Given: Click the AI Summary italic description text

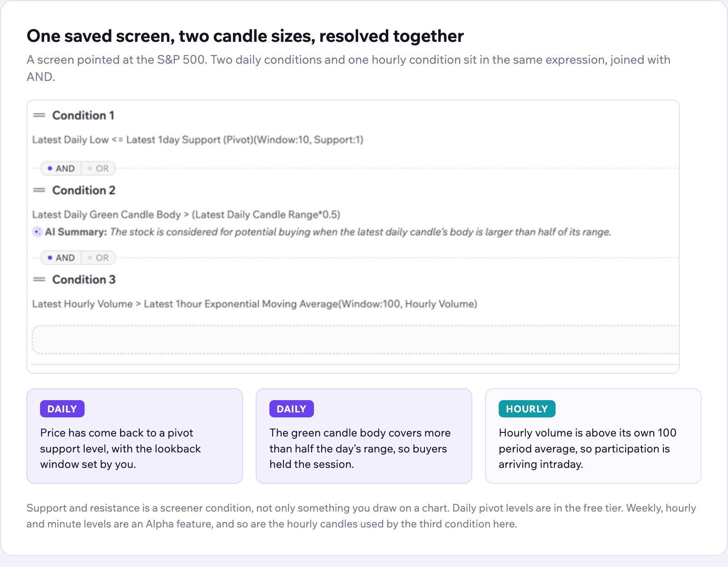Looking at the screenshot, I should pyautogui.click(x=360, y=232).
